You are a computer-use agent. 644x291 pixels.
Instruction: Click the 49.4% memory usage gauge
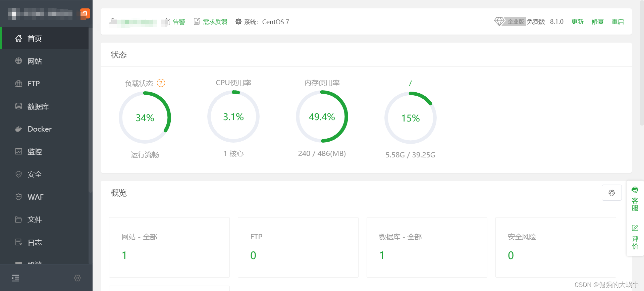(322, 116)
